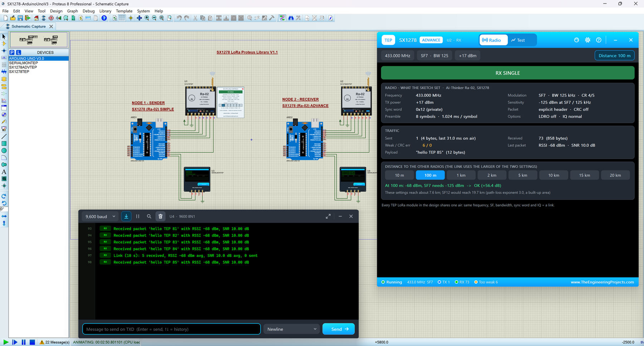Click the Zoom In toolbar icon
This screenshot has height=346, width=644.
point(147,18)
